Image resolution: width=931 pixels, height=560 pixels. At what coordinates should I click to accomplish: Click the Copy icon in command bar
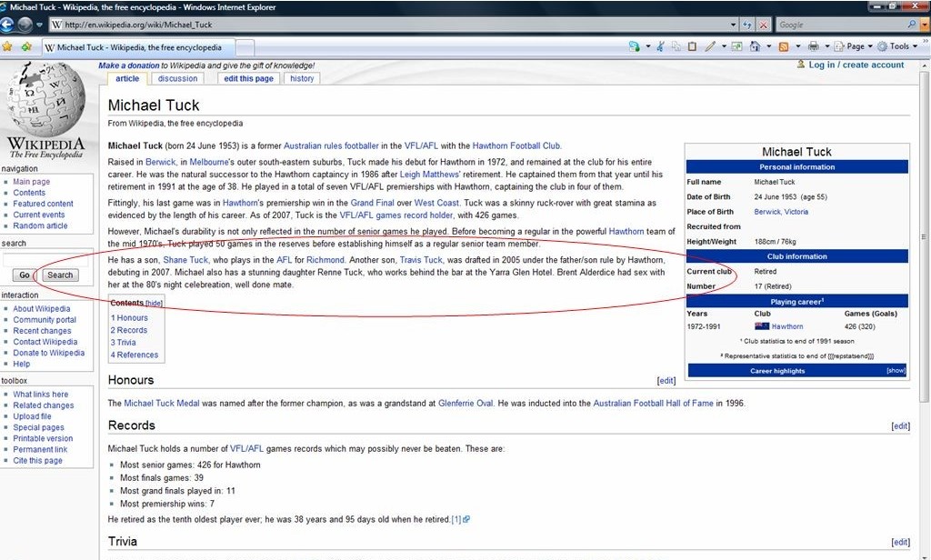point(676,46)
